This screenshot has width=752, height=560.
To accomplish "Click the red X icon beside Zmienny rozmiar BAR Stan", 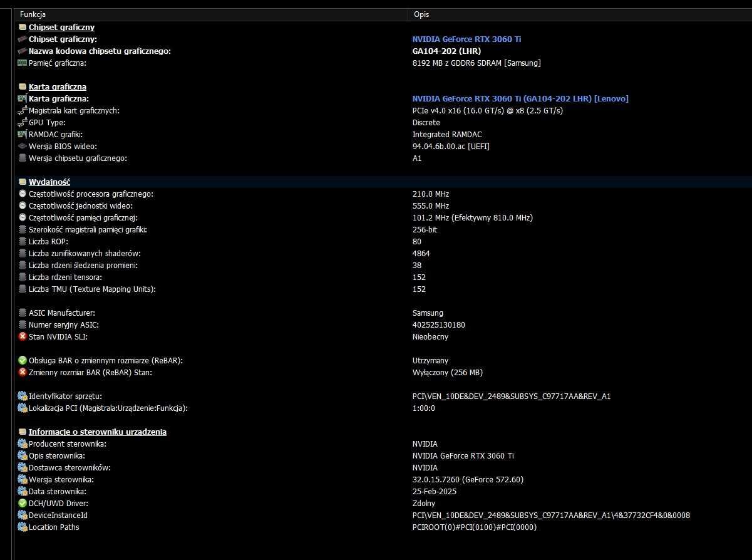I will (23, 372).
